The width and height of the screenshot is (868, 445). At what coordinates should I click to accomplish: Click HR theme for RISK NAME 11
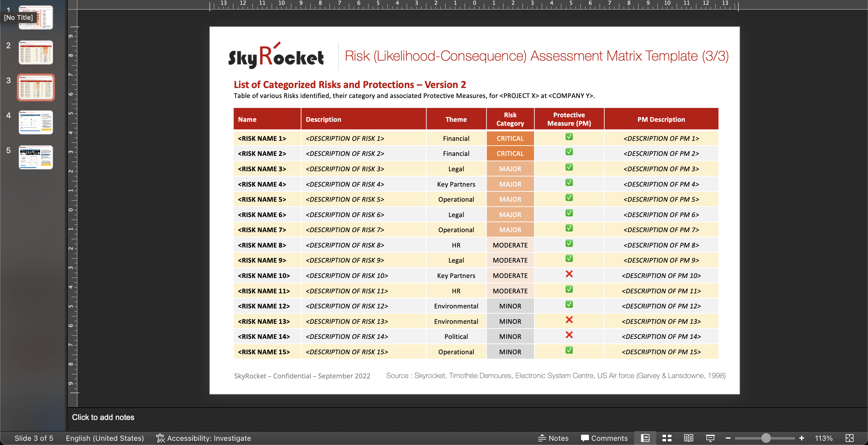(x=456, y=291)
